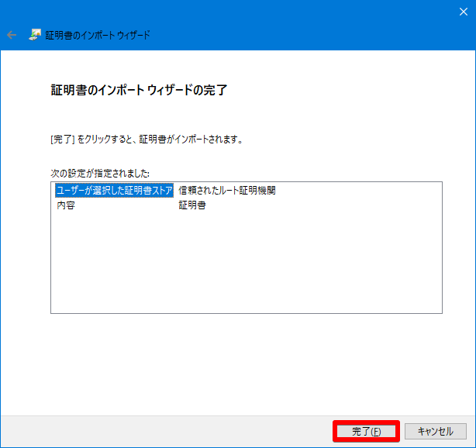Click the 完了(F) finish button
Image resolution: width=476 pixels, height=448 pixels.
click(x=366, y=431)
